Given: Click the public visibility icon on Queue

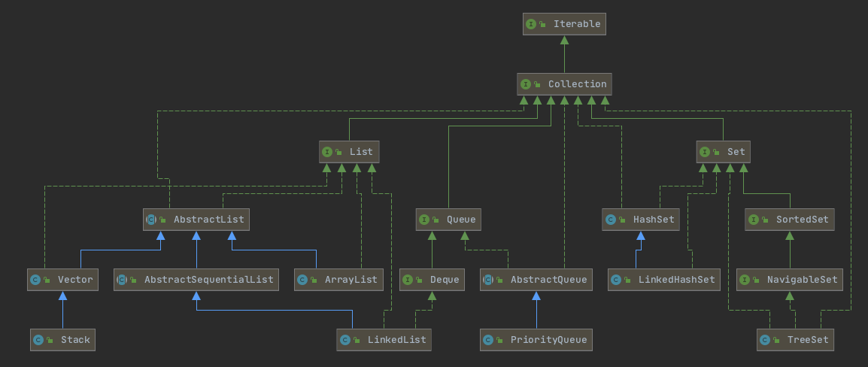Looking at the screenshot, I should 436,220.
